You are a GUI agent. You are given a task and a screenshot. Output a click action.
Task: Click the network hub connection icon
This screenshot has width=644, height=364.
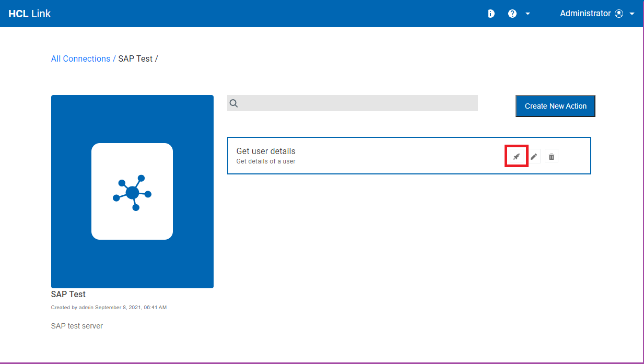132,192
